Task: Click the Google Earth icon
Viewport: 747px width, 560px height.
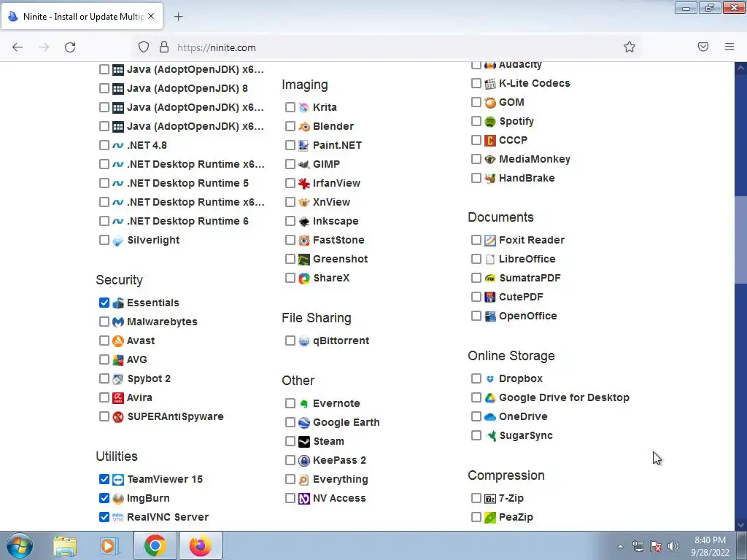Action: click(x=304, y=422)
